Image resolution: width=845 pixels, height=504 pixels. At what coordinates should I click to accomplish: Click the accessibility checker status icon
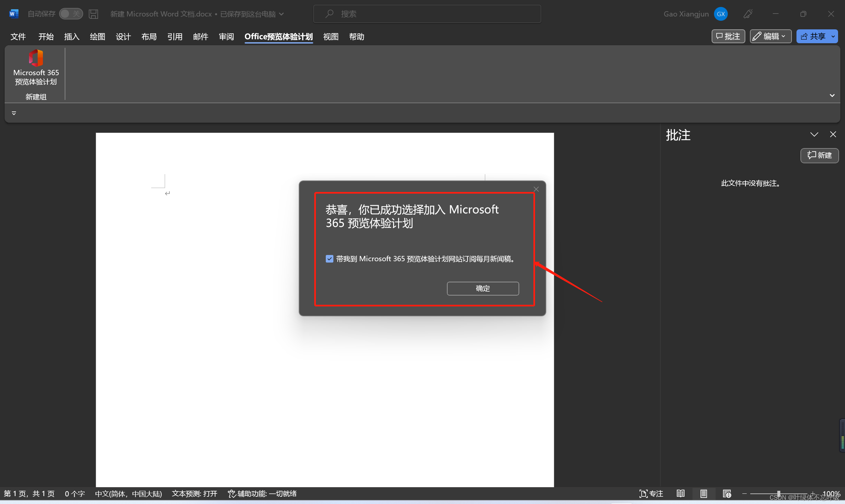tap(232, 493)
